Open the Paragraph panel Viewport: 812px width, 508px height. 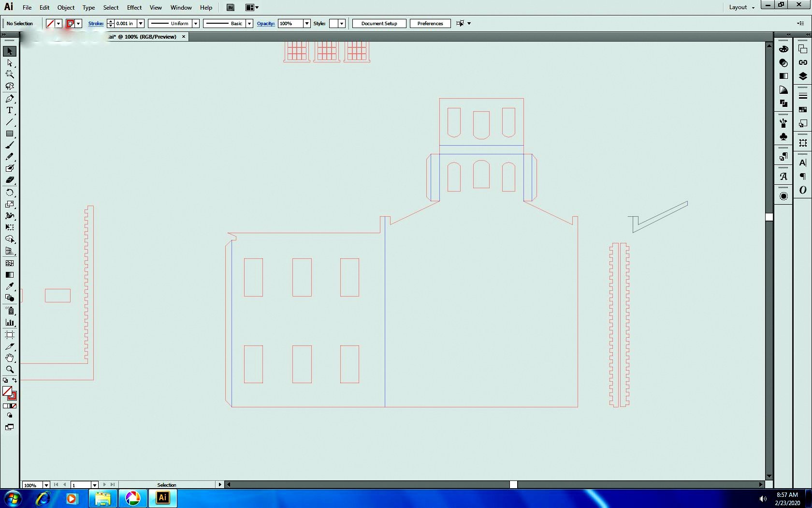[x=803, y=177]
